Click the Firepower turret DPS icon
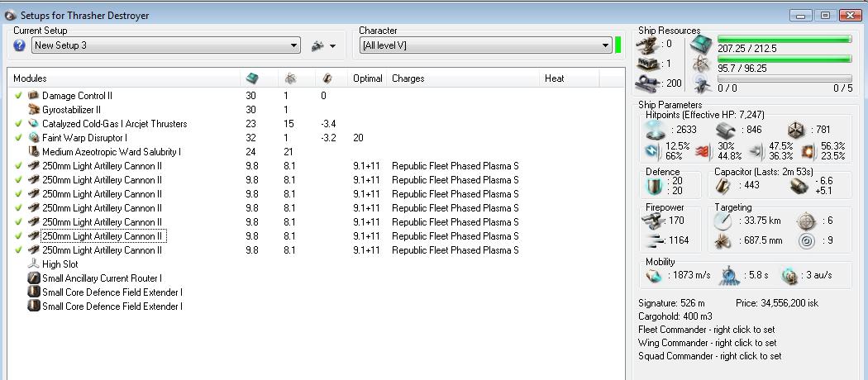This screenshot has width=868, height=380. click(652, 221)
